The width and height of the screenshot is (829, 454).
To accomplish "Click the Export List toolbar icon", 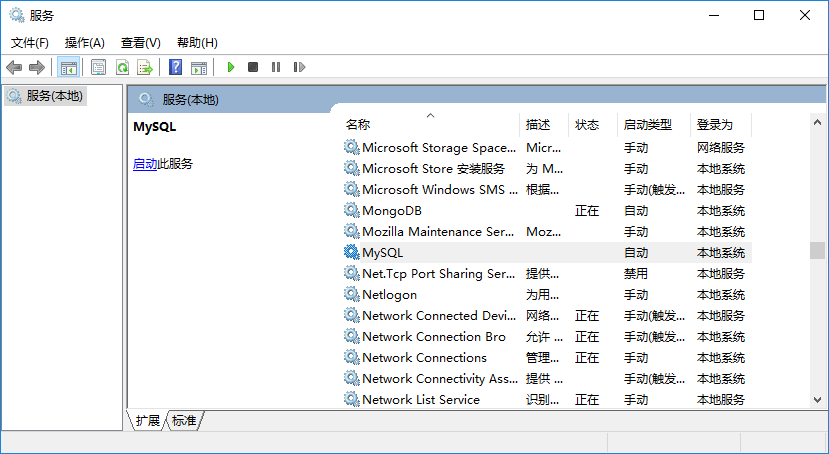I will [145, 67].
